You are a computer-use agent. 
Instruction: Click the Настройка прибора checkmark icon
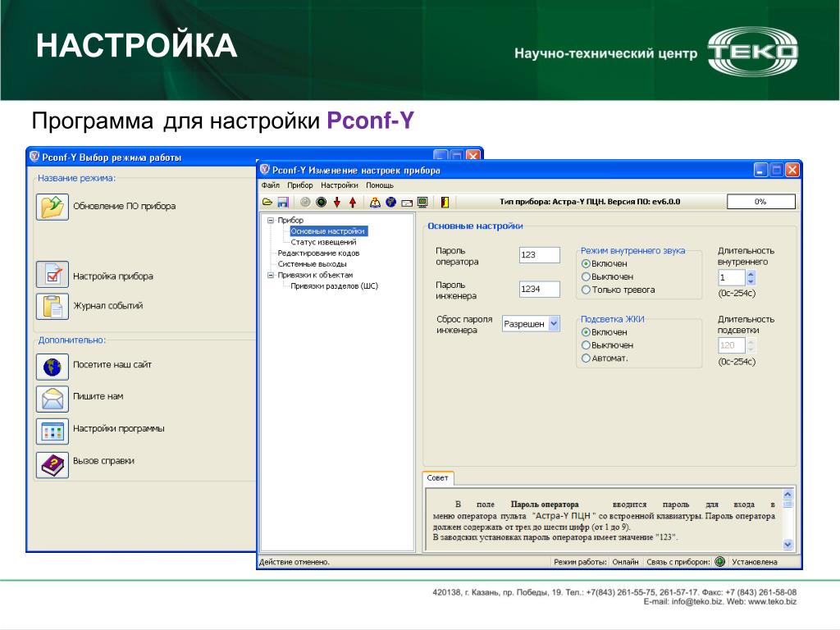click(52, 275)
